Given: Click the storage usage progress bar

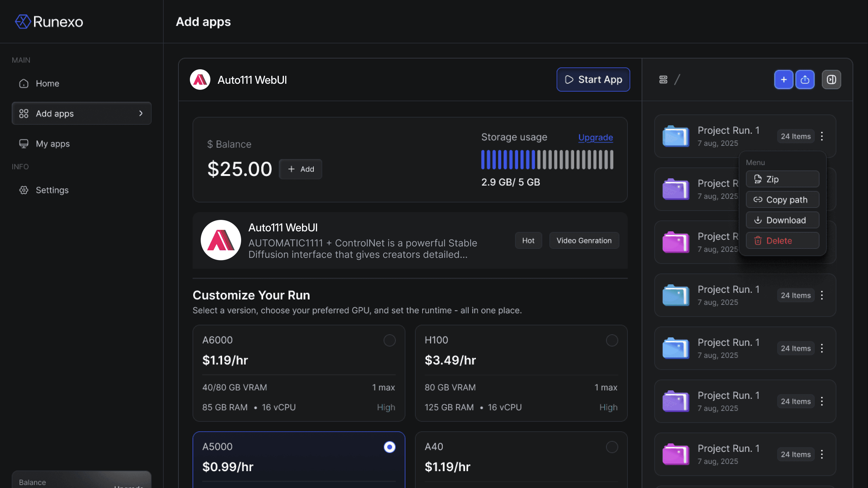Looking at the screenshot, I should click(547, 160).
